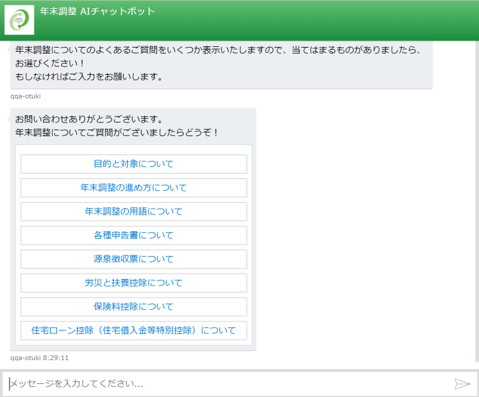The image size is (479, 397).
Task: Select 目的と対象について option
Action: [x=134, y=164]
